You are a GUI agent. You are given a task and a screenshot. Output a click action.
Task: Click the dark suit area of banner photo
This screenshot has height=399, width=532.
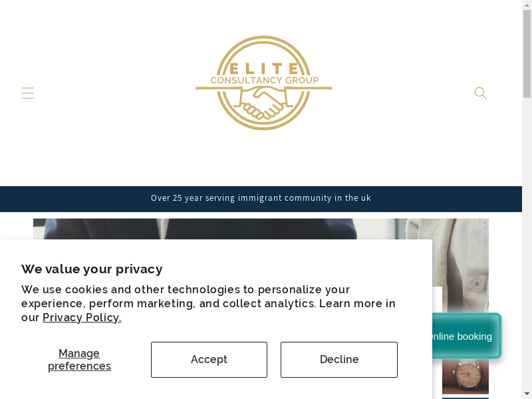tap(199, 229)
